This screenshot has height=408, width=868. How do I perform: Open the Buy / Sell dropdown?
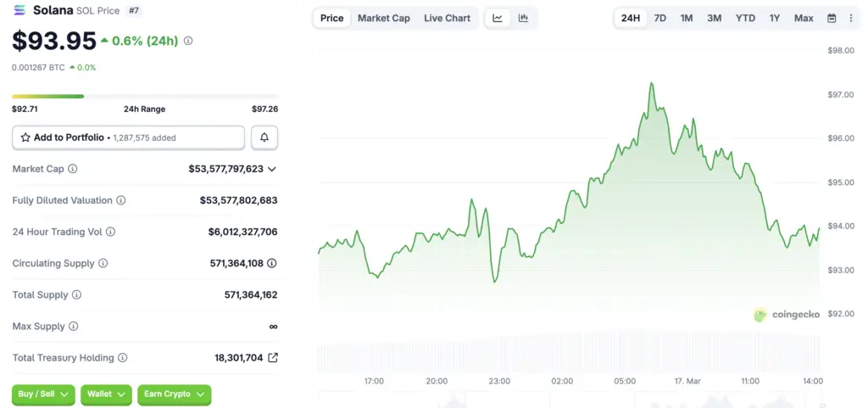coord(43,394)
